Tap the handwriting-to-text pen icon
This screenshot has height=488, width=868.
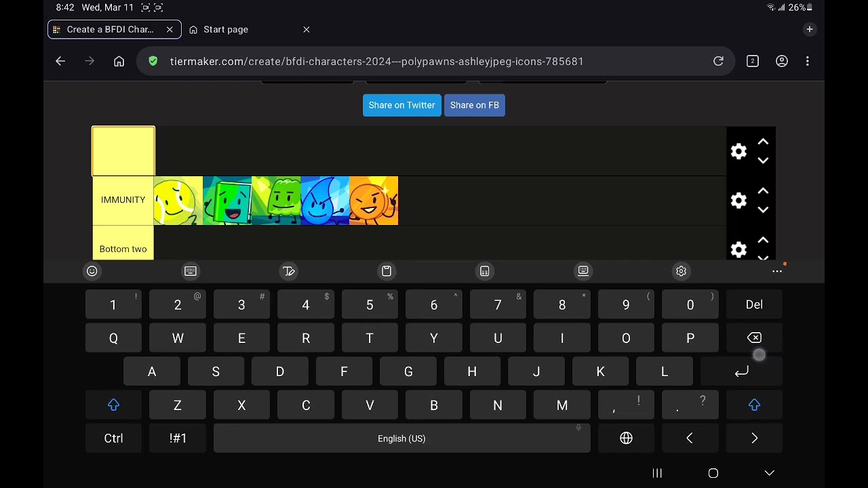point(289,271)
